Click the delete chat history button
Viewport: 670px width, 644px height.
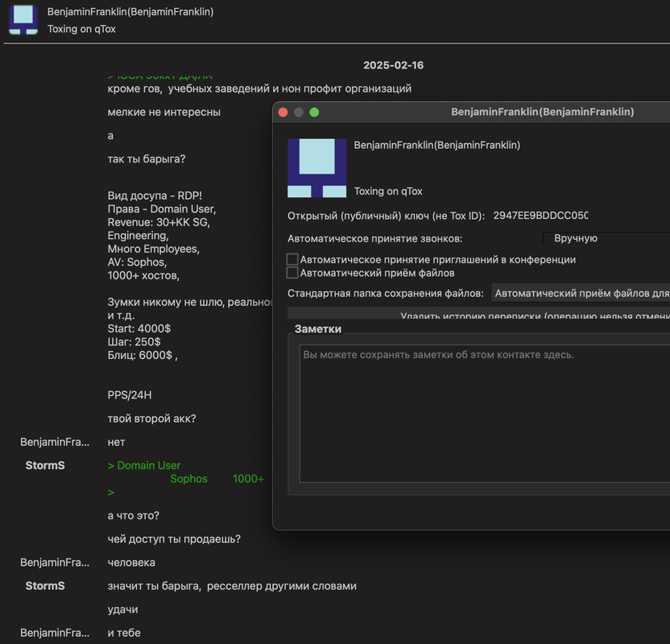478,313
